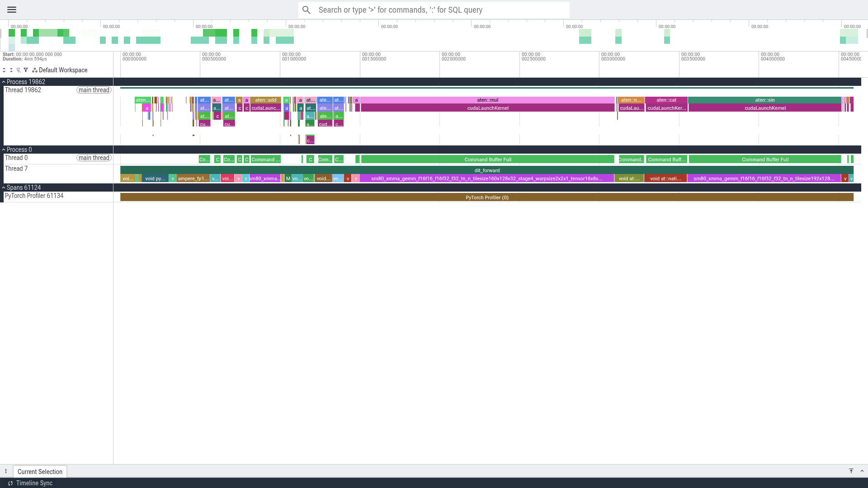Open the hamburger sidebar menu

pos(12,9)
